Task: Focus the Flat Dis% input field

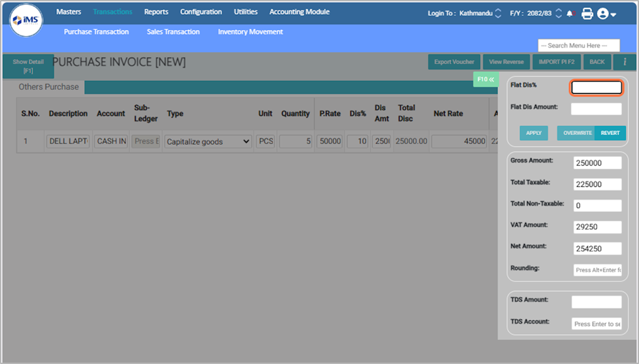Action: click(596, 87)
